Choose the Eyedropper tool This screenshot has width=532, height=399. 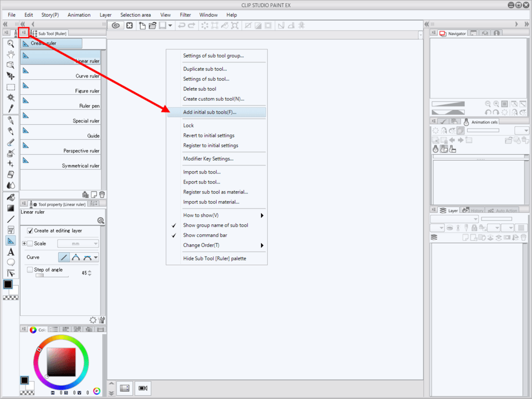tap(10, 108)
